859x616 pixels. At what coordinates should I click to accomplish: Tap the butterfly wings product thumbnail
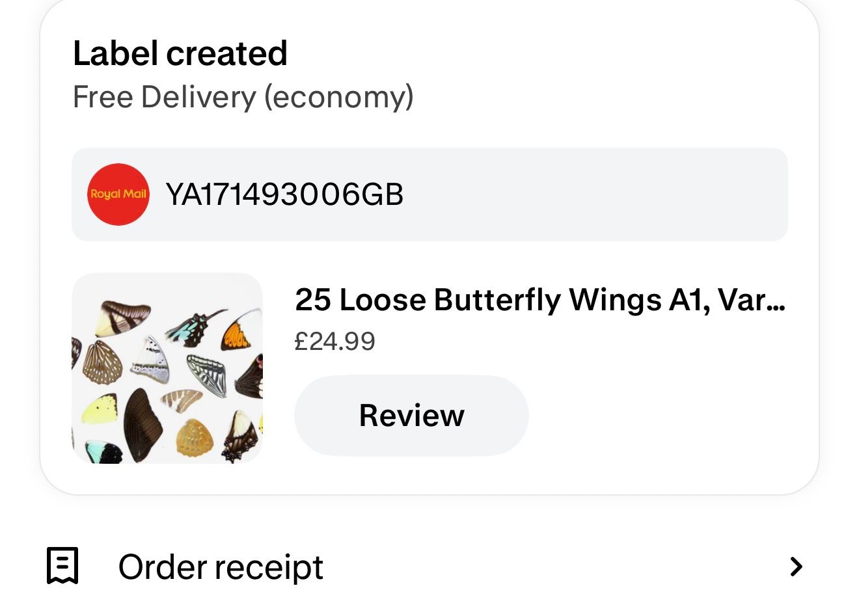pyautogui.click(x=167, y=368)
